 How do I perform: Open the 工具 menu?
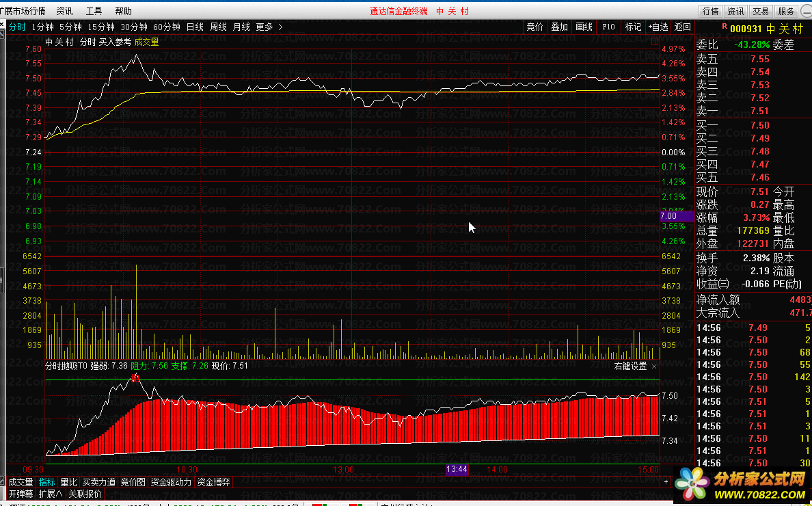click(x=94, y=11)
